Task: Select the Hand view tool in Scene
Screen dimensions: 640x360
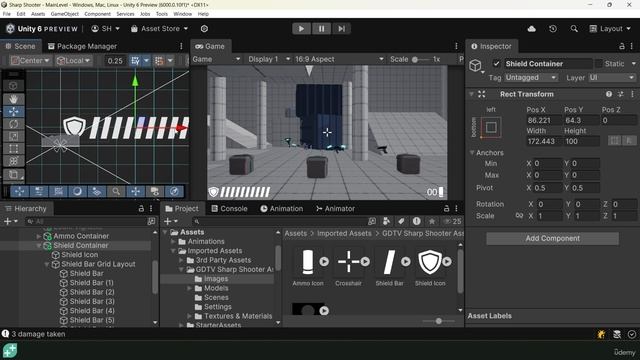Action: coord(13,99)
